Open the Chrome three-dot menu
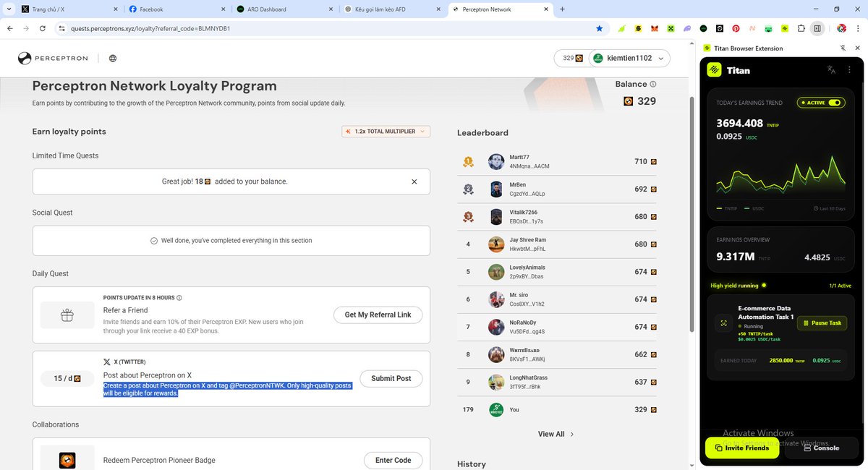868x470 pixels. coord(858,28)
